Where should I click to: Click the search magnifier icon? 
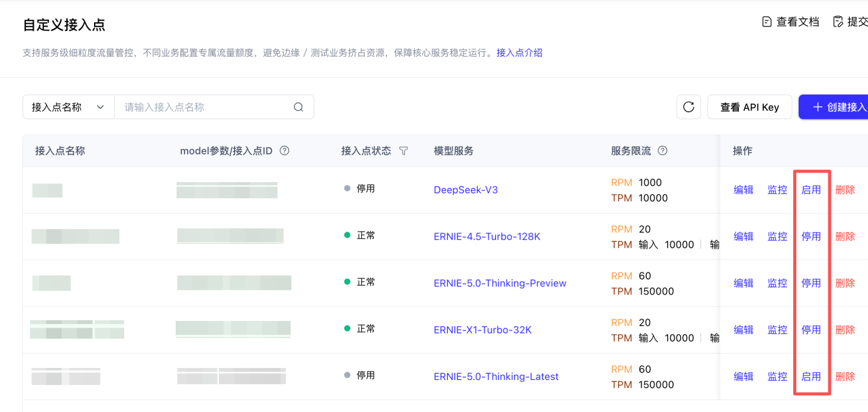click(x=298, y=107)
